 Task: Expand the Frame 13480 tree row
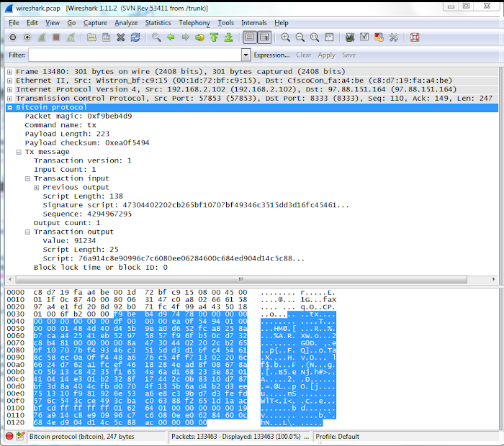(x=9, y=72)
